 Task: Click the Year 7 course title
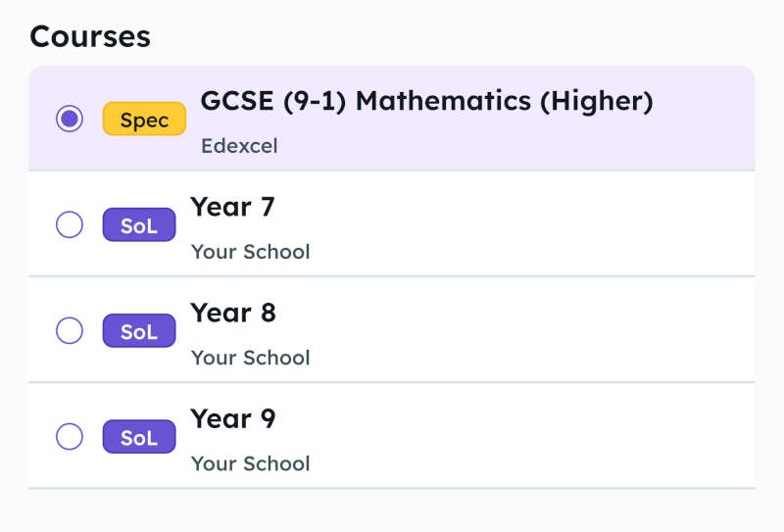tap(232, 207)
